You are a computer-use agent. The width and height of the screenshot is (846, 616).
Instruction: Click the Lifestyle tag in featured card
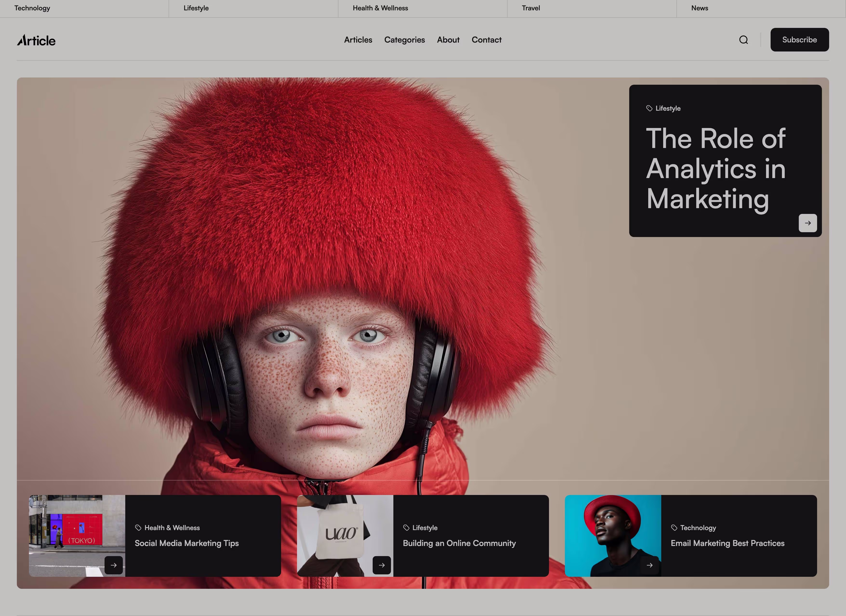[x=668, y=109]
